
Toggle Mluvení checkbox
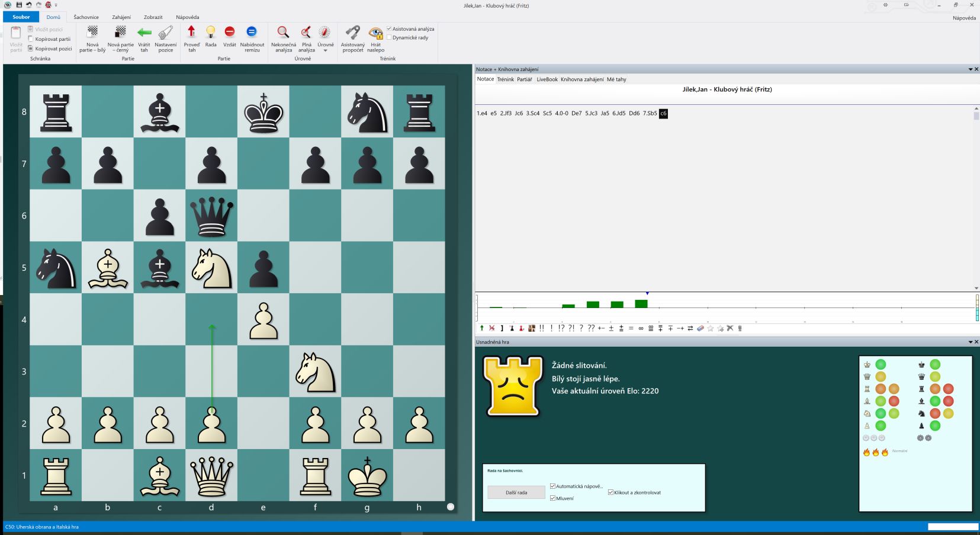tap(552, 498)
